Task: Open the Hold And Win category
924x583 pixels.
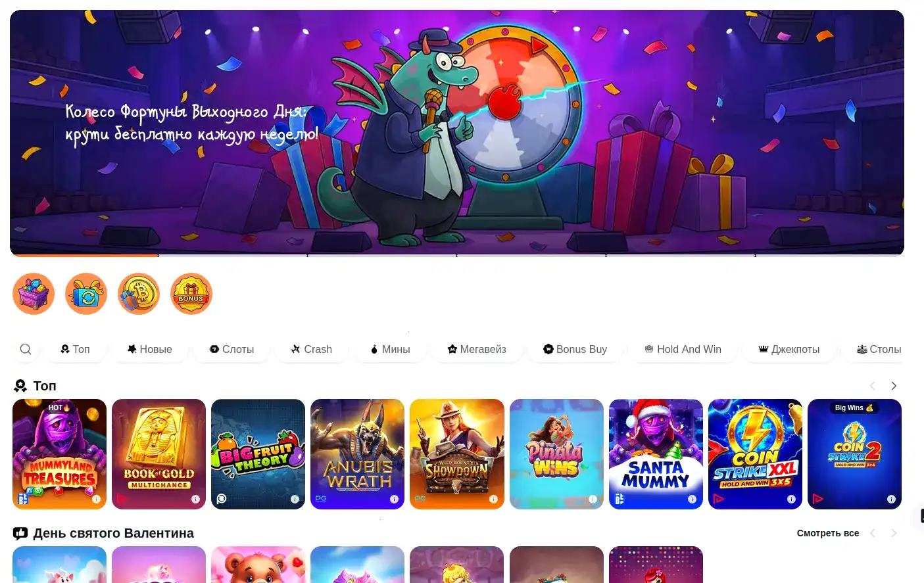Action: [683, 349]
